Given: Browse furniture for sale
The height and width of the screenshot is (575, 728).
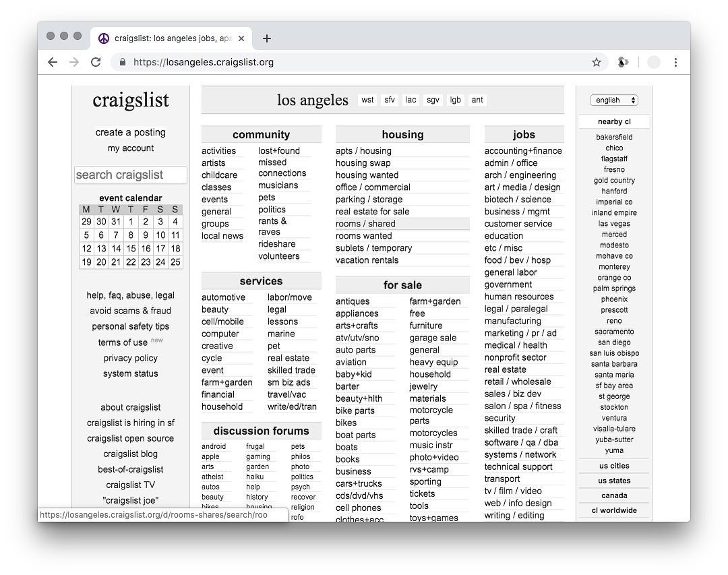Looking at the screenshot, I should 426,326.
